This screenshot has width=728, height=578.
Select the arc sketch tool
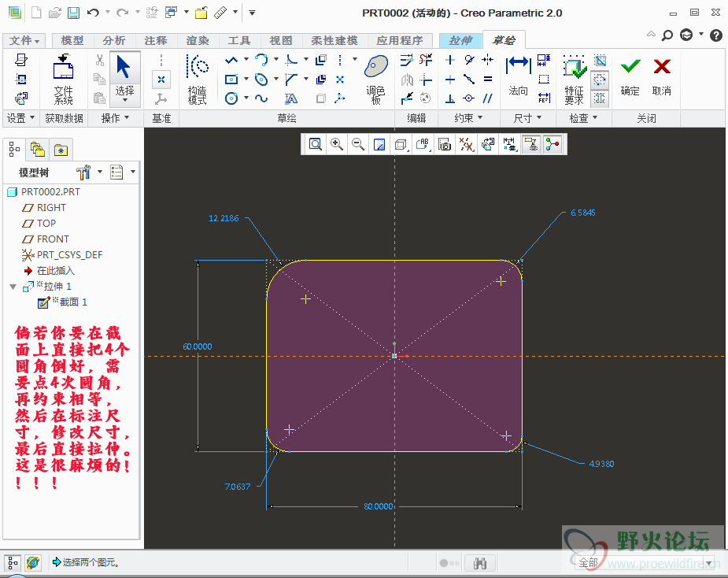click(261, 60)
